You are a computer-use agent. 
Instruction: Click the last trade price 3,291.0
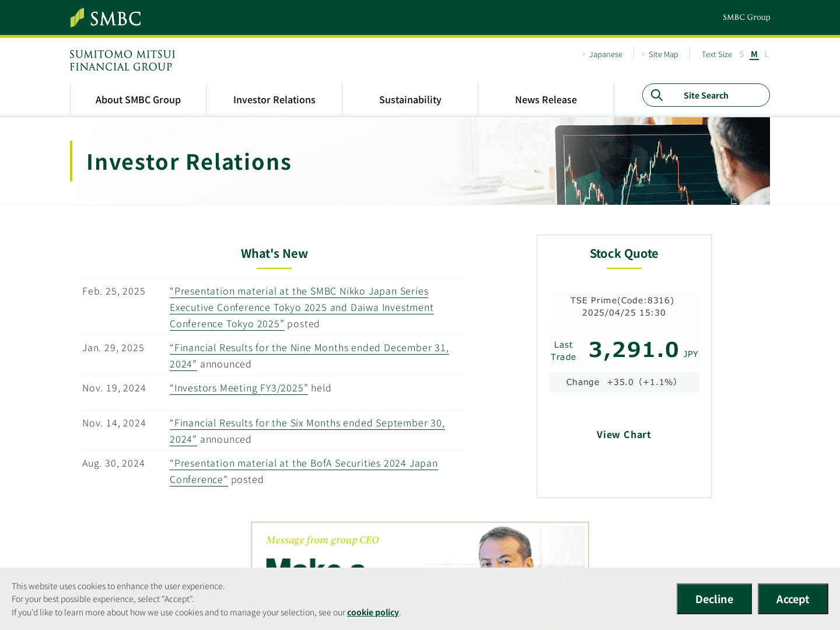(x=633, y=349)
